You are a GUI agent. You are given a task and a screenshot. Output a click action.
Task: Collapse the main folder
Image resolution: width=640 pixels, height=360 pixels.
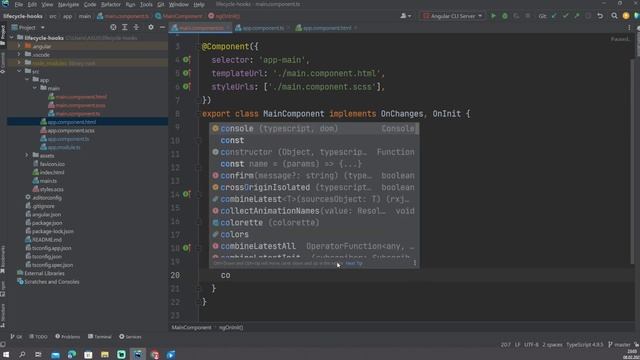tap(35, 88)
